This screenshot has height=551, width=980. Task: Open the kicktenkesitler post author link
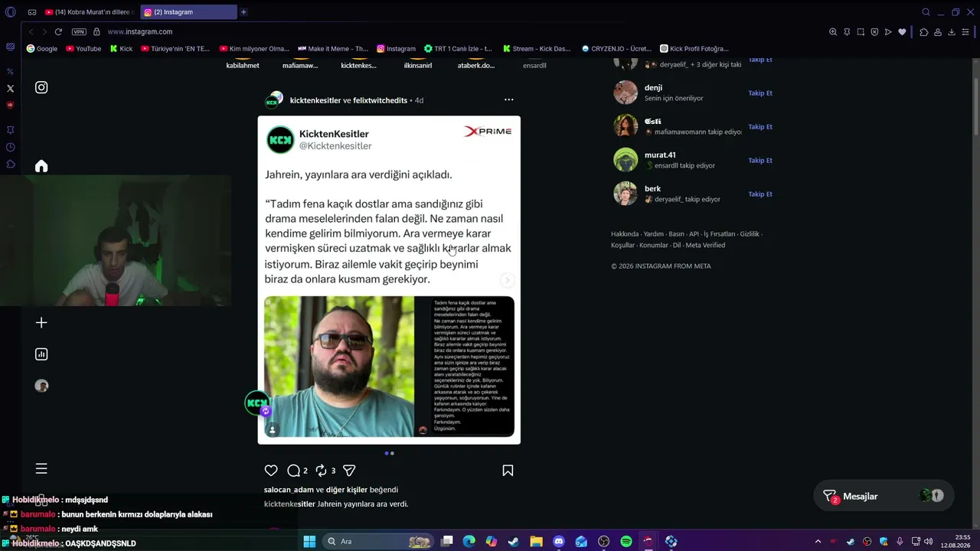pyautogui.click(x=315, y=100)
